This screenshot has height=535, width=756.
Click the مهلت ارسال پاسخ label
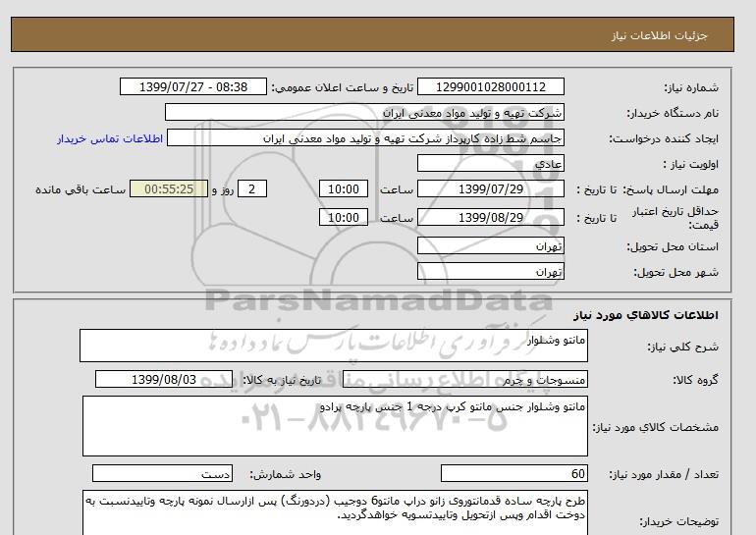(x=672, y=189)
